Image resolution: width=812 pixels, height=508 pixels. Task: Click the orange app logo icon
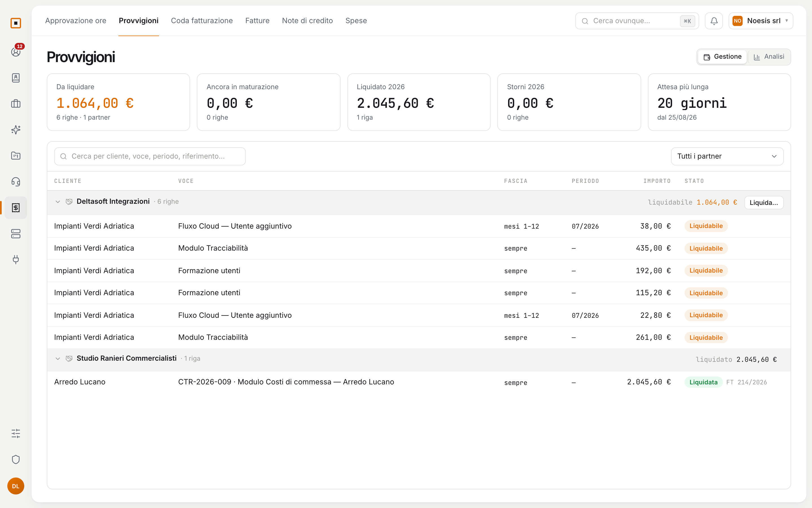coord(16,23)
